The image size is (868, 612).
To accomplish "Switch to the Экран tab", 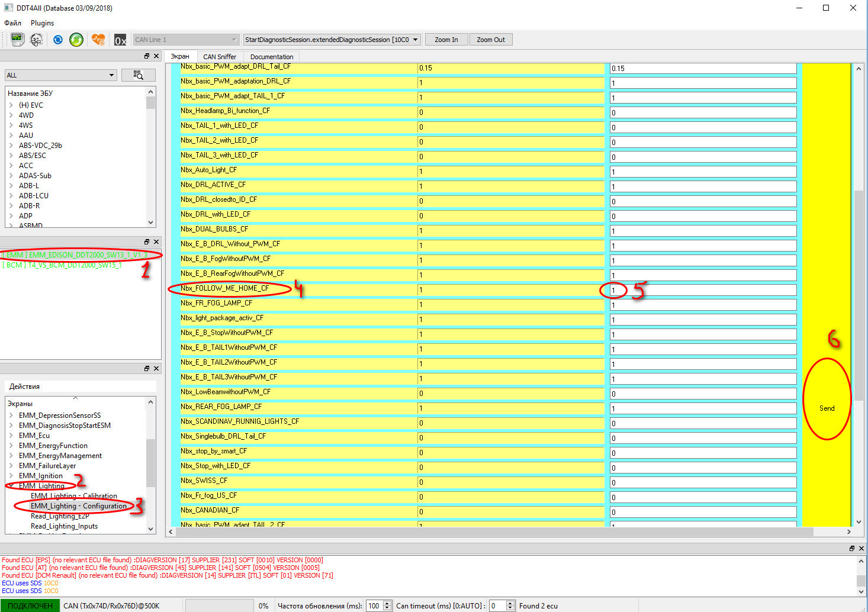I will click(x=180, y=56).
